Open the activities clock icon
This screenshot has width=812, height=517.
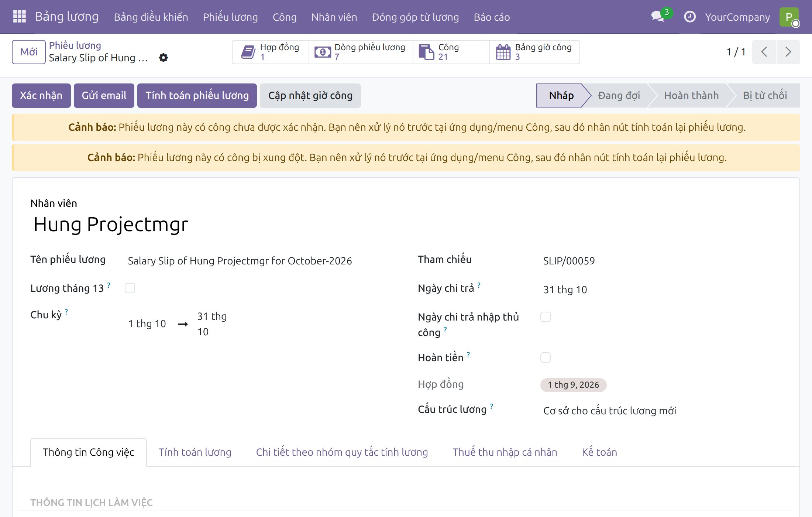tap(689, 17)
